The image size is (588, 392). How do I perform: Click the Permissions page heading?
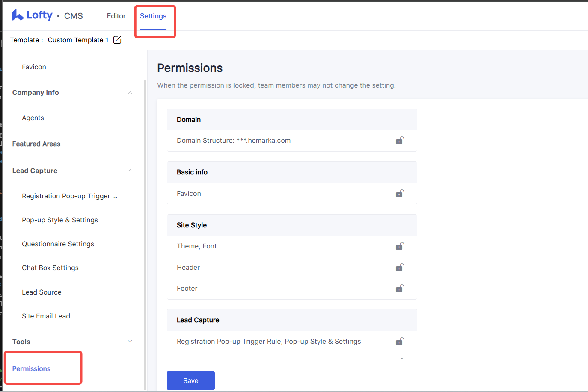(190, 68)
